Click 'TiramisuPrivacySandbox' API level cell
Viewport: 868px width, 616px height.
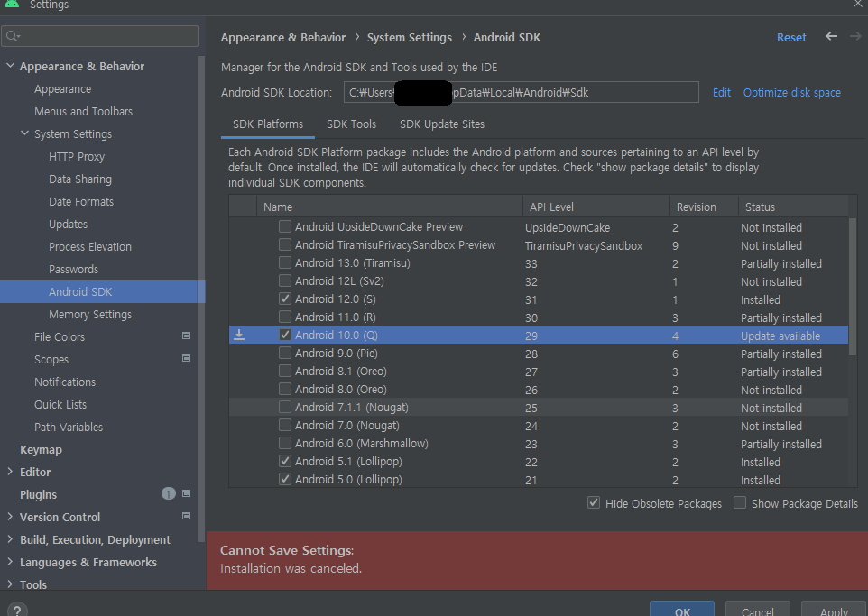click(584, 245)
